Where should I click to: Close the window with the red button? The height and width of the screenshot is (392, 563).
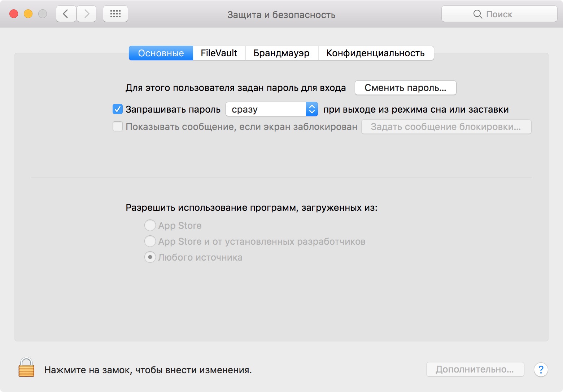coord(14,14)
